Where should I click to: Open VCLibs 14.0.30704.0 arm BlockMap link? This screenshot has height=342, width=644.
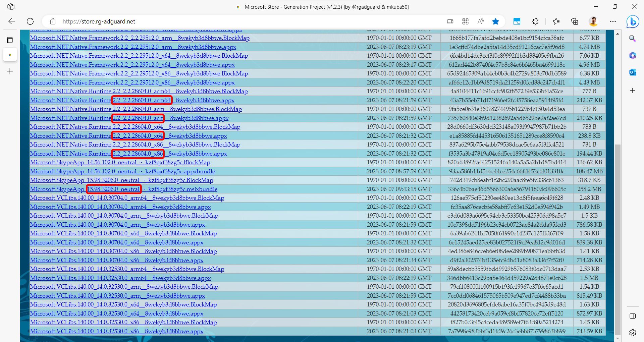point(124,216)
